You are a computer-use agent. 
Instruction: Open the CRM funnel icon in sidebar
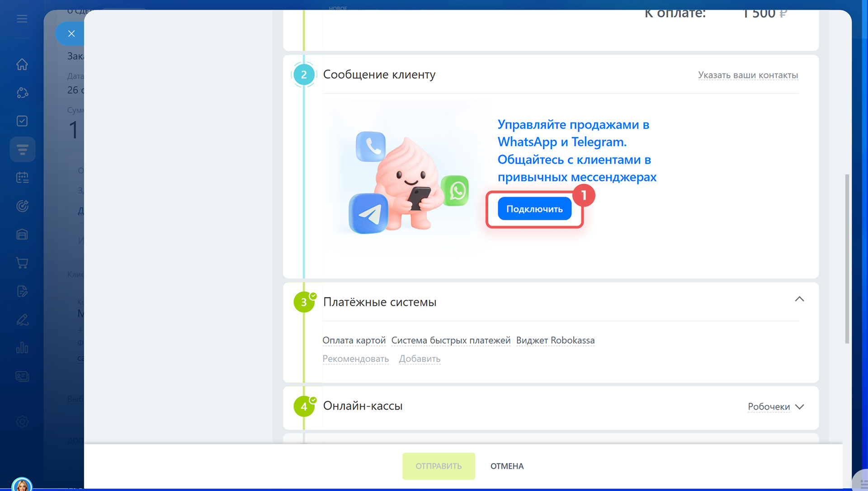point(22,149)
